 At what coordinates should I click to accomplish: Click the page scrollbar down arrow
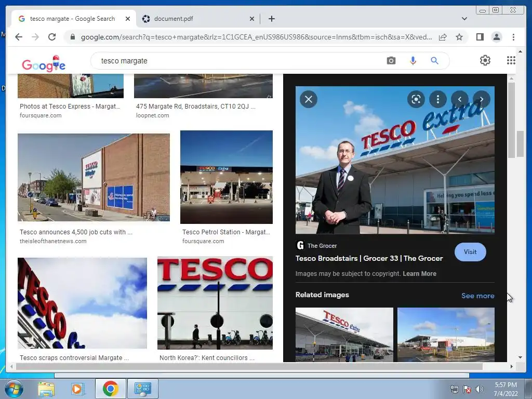pos(520,357)
